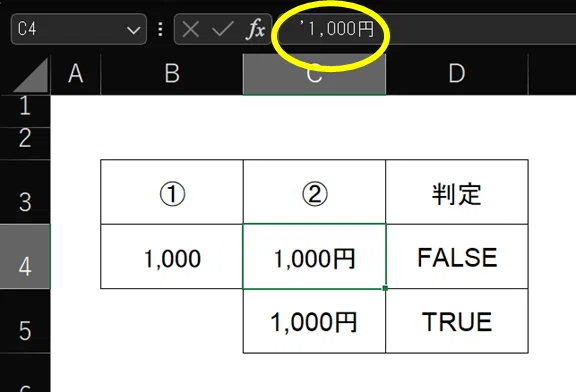Click cell D3 labeled 判定
576x392 pixels.
[x=457, y=192]
